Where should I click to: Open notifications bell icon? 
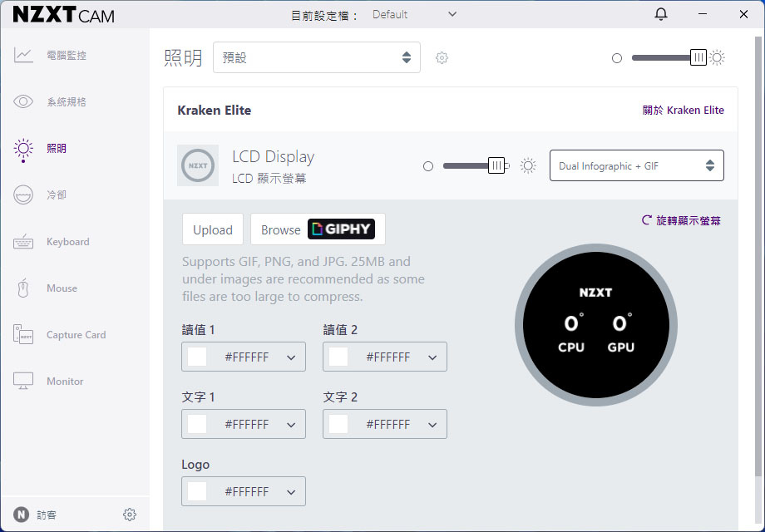[x=660, y=14]
